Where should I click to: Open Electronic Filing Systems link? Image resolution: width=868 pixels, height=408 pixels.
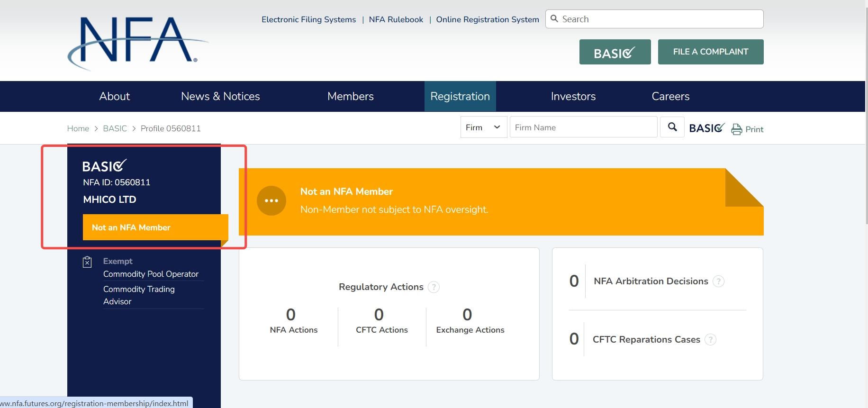pos(308,19)
